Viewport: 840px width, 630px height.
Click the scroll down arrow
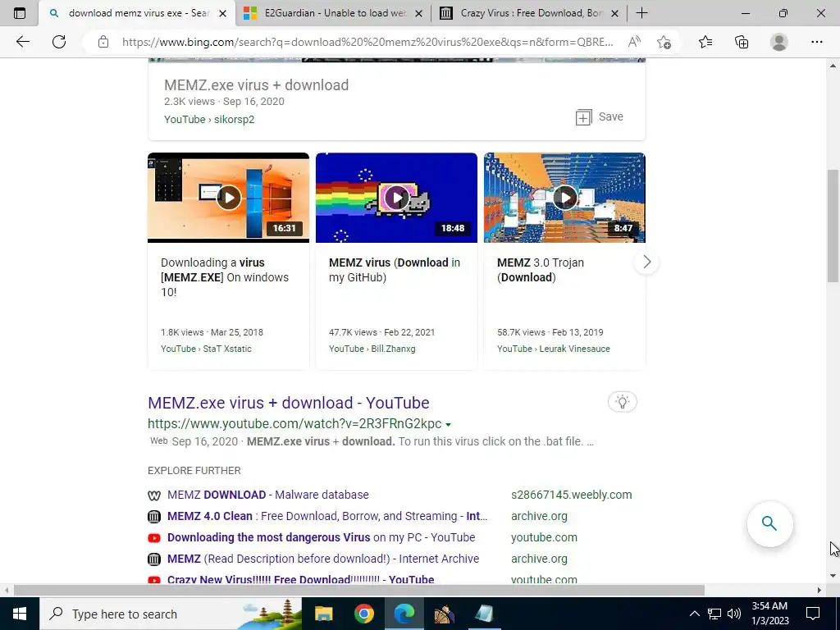[833, 577]
